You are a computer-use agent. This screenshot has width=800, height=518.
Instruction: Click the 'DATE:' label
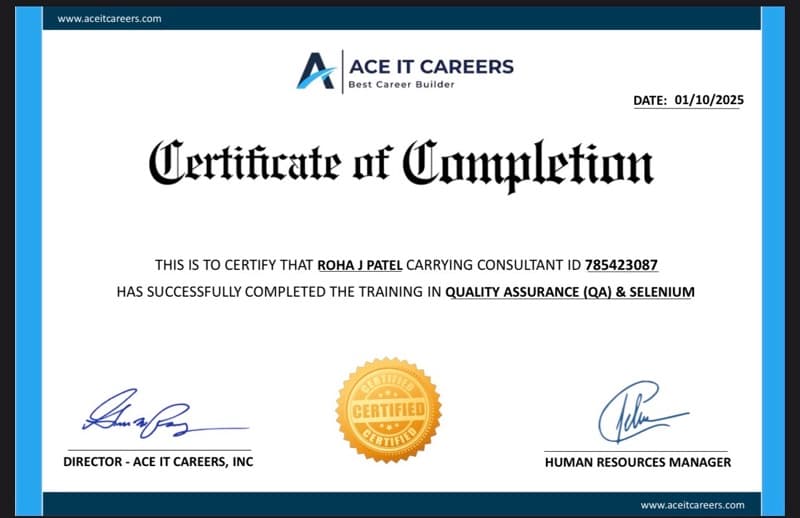[x=650, y=101]
